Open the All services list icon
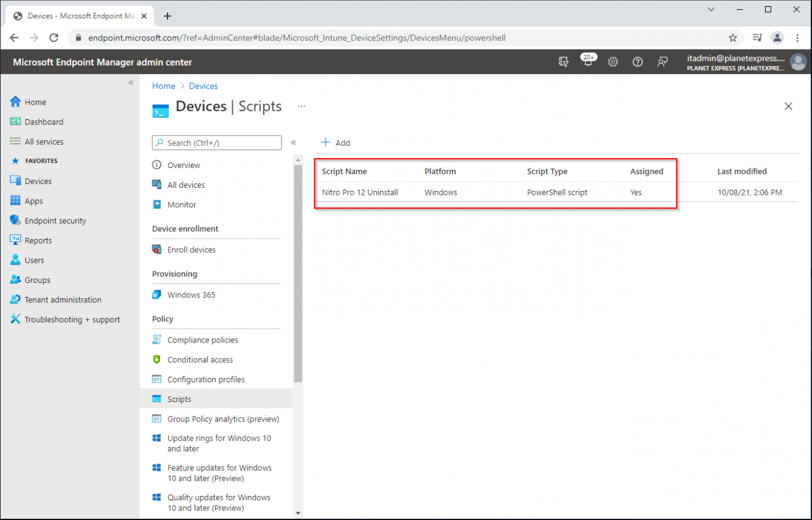812x520 pixels. click(x=15, y=141)
